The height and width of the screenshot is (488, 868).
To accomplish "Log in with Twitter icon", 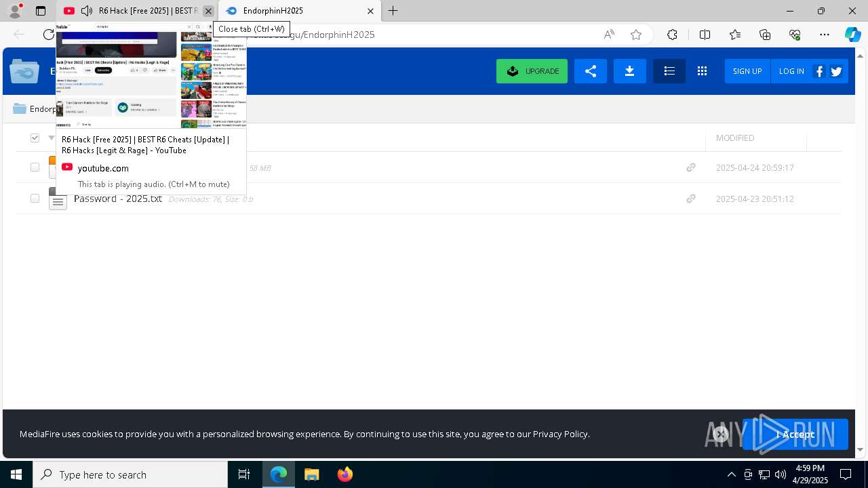I will (836, 71).
